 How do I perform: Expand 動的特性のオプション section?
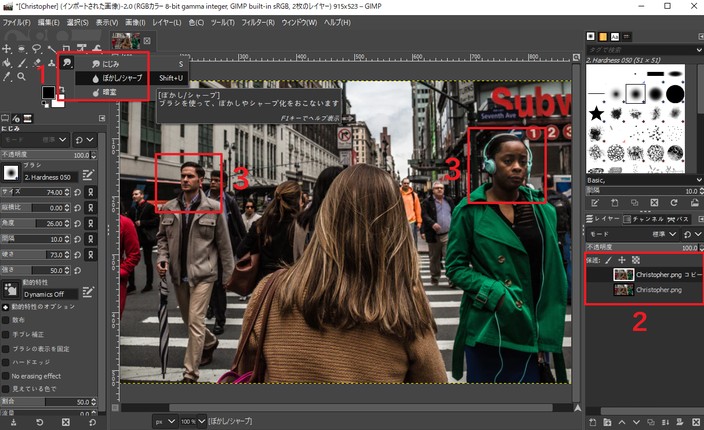(x=5, y=307)
